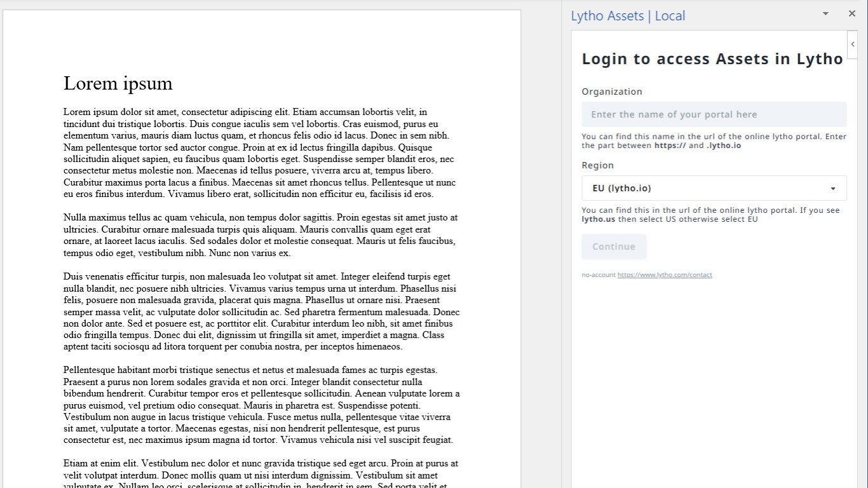Click the paragraph starting 'Etiam at enim elit'

tap(261, 473)
